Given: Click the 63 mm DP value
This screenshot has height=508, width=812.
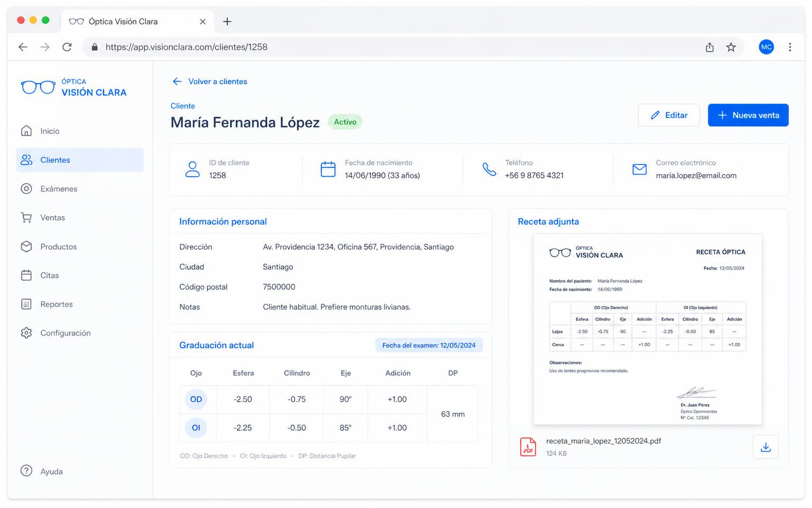Looking at the screenshot, I should point(453,414).
